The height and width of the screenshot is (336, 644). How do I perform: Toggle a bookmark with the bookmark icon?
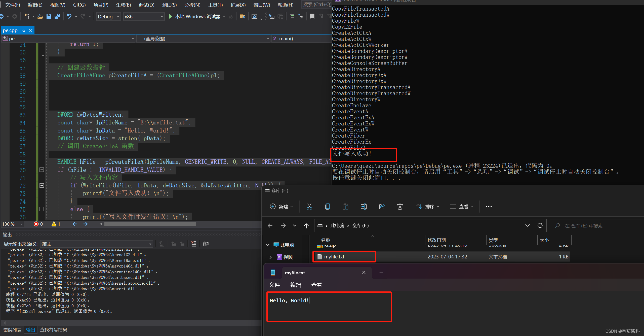pyautogui.click(x=312, y=17)
